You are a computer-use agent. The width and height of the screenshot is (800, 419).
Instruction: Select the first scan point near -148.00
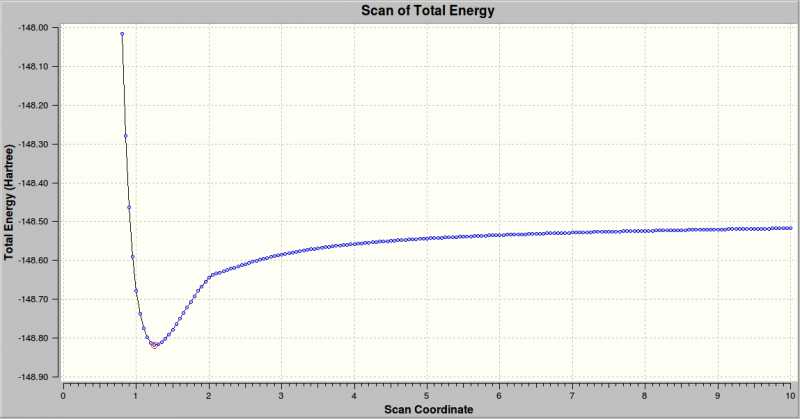point(122,34)
